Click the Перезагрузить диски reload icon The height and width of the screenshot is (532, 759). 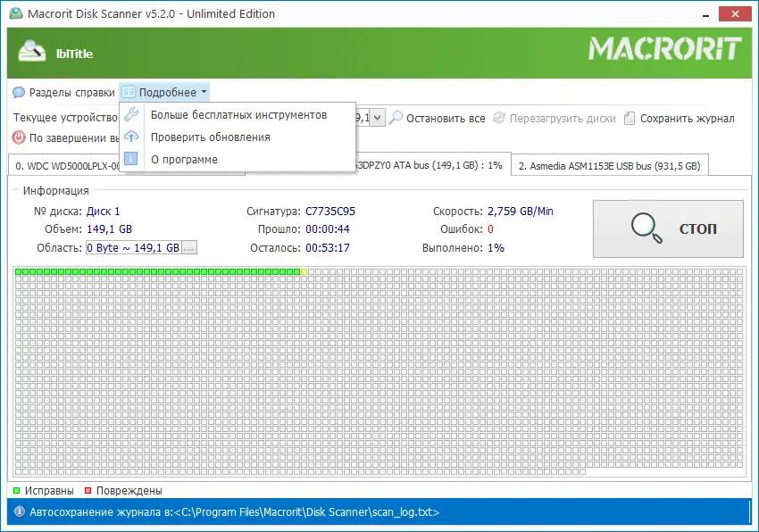[x=499, y=118]
